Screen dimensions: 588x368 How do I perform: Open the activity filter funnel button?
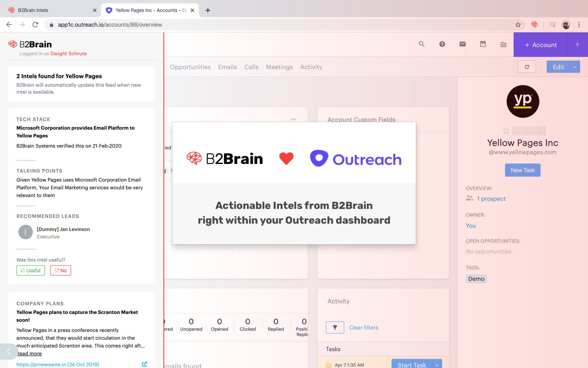tap(335, 328)
